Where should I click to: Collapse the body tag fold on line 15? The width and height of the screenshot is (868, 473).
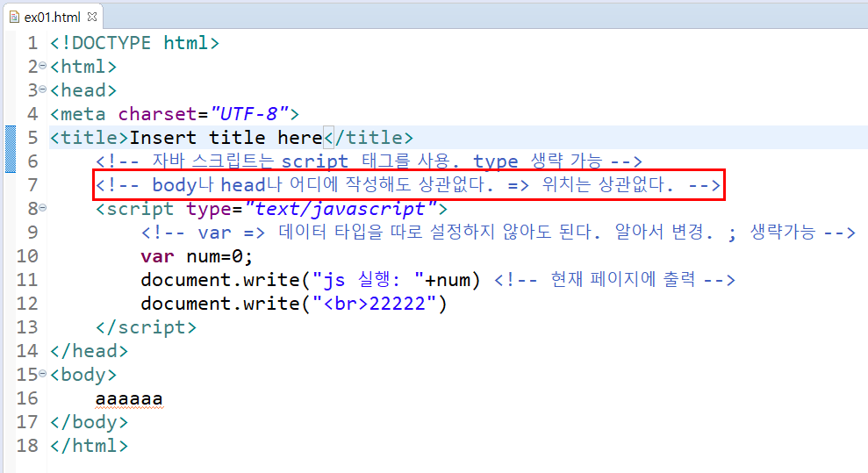(43, 374)
